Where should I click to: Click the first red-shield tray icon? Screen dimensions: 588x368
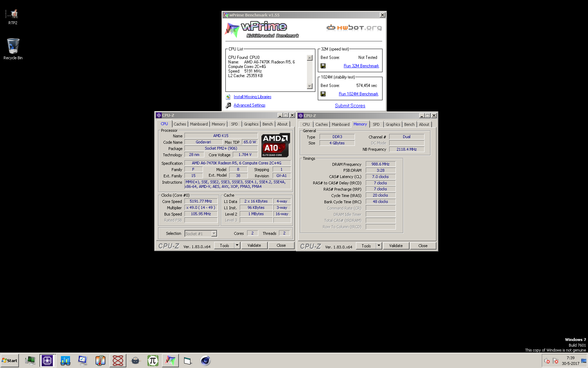(547, 361)
